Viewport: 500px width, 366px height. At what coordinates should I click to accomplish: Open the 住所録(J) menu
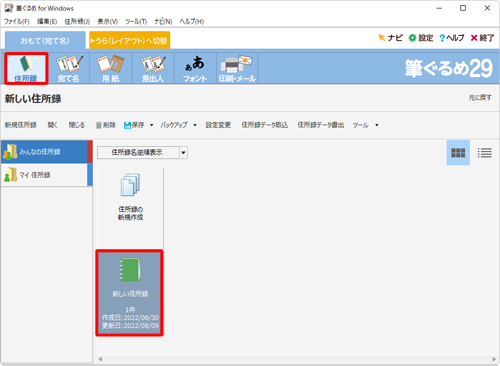(77, 21)
